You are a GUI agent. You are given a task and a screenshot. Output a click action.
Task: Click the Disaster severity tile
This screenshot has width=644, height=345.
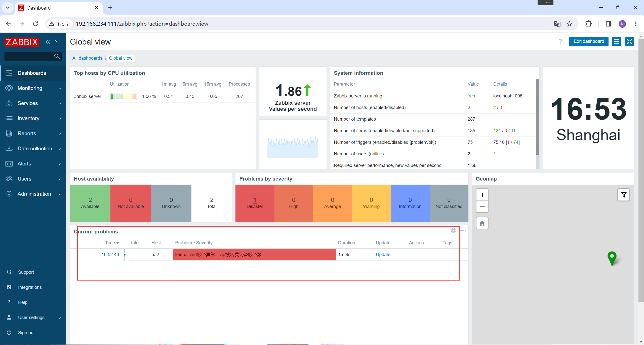click(255, 203)
